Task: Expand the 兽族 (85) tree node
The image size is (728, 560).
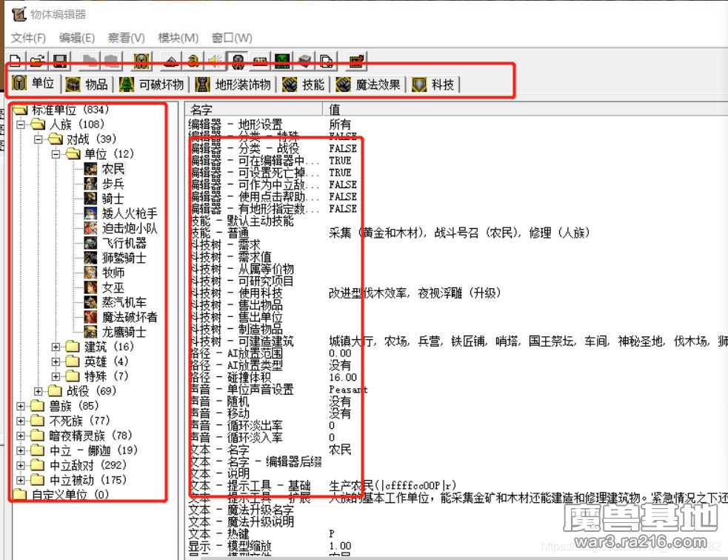Action: pos(21,406)
